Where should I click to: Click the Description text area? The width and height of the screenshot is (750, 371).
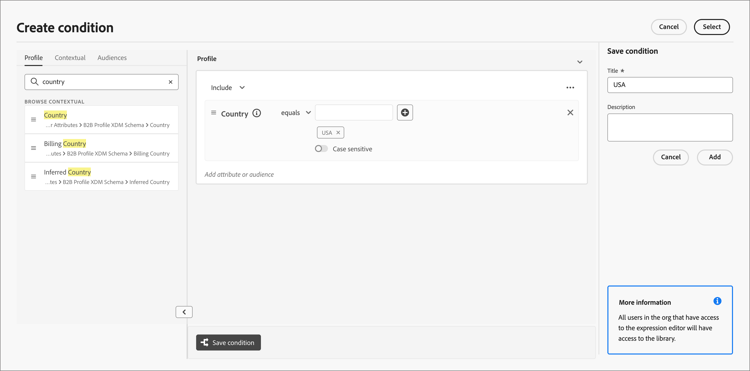(x=670, y=128)
